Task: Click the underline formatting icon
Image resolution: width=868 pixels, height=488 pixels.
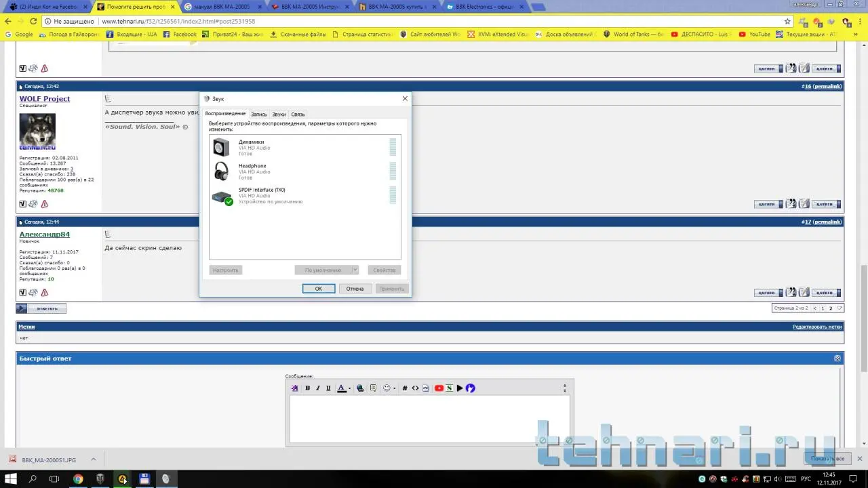Action: click(328, 388)
